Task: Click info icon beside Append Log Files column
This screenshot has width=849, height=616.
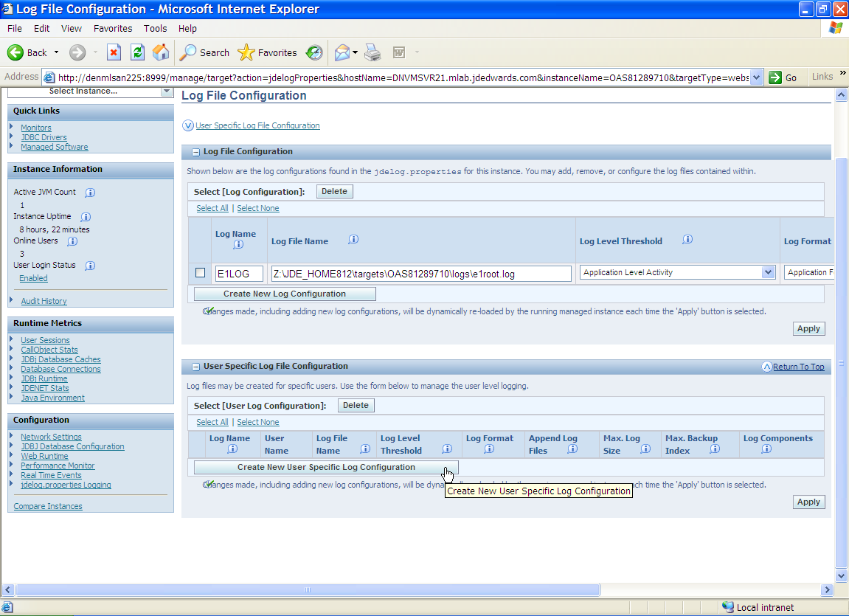Action: (x=572, y=449)
